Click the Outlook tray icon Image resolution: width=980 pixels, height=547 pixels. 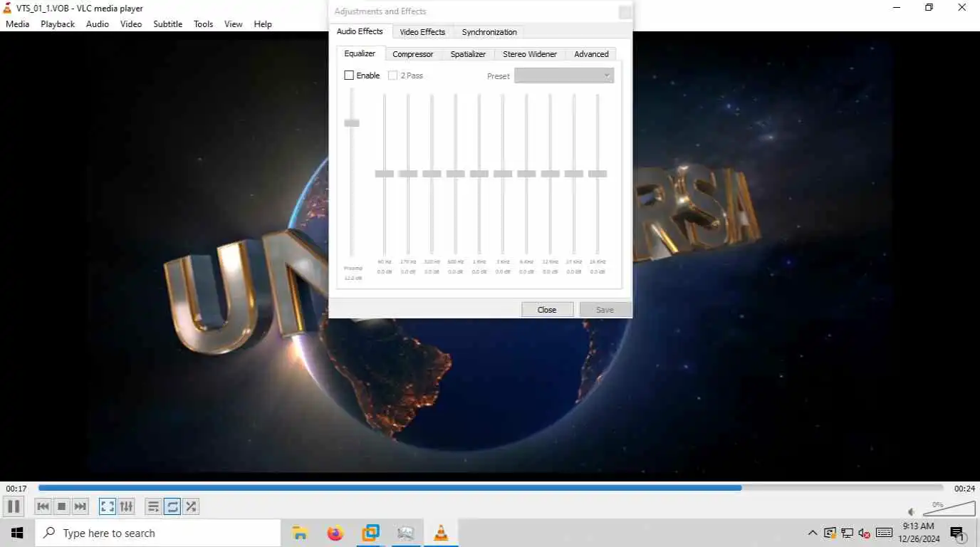[830, 533]
